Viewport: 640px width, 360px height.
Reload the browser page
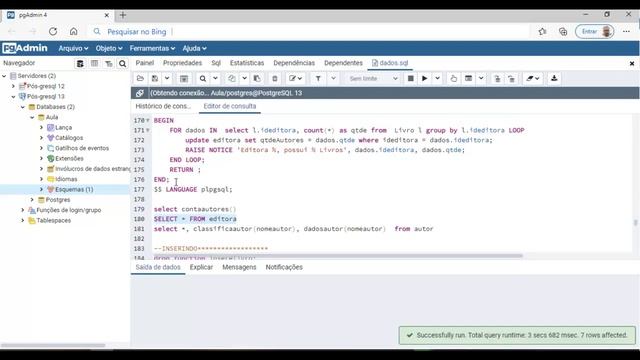click(x=53, y=31)
